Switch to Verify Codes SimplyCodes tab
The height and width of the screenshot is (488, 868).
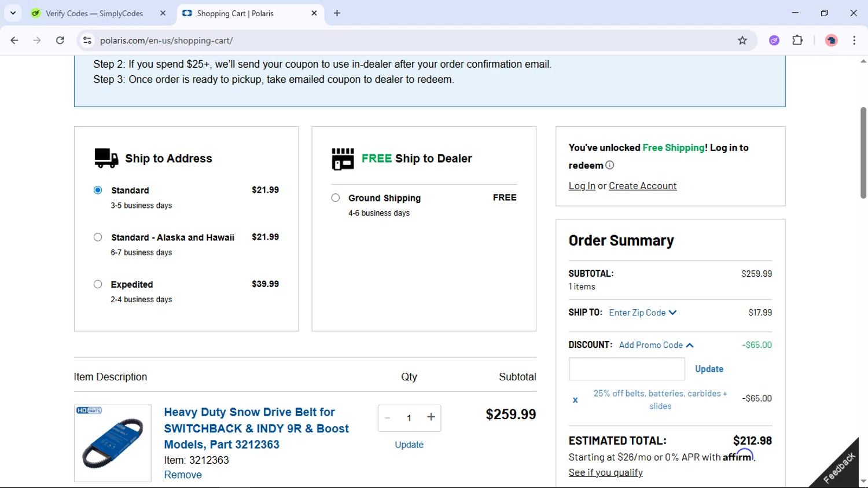[x=94, y=13]
